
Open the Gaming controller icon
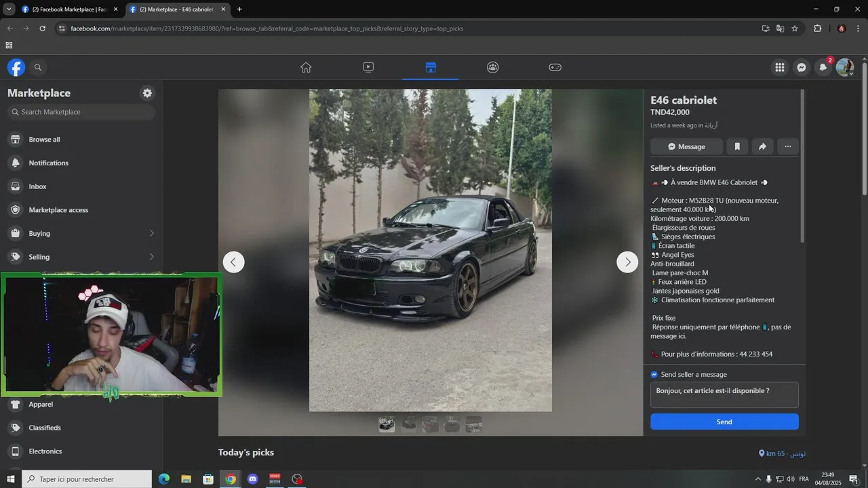click(x=555, y=67)
